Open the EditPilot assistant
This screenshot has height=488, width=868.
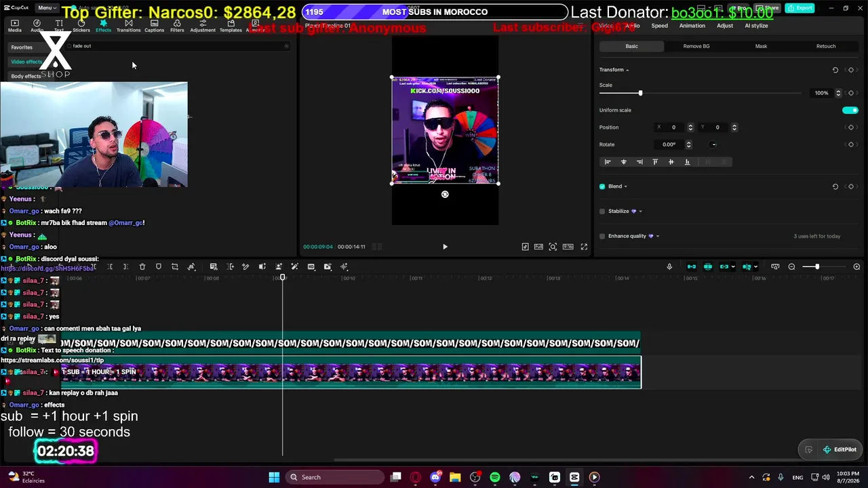point(840,449)
